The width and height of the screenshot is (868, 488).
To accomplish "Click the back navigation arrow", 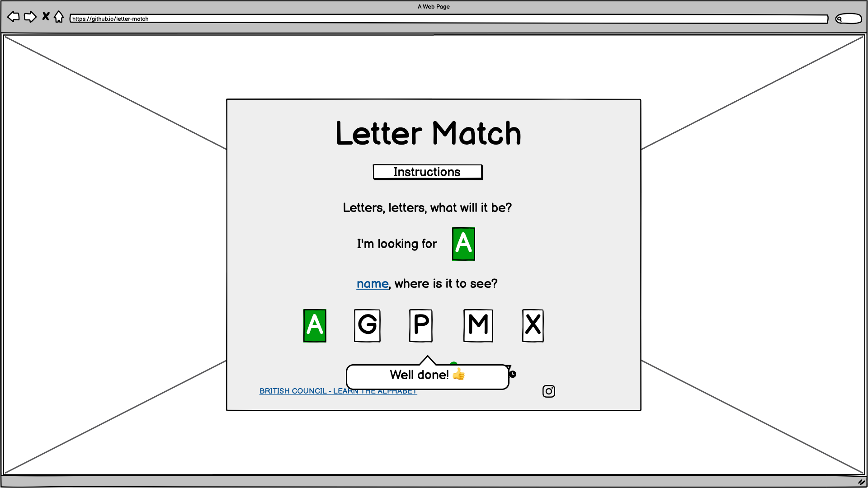I will [x=14, y=17].
